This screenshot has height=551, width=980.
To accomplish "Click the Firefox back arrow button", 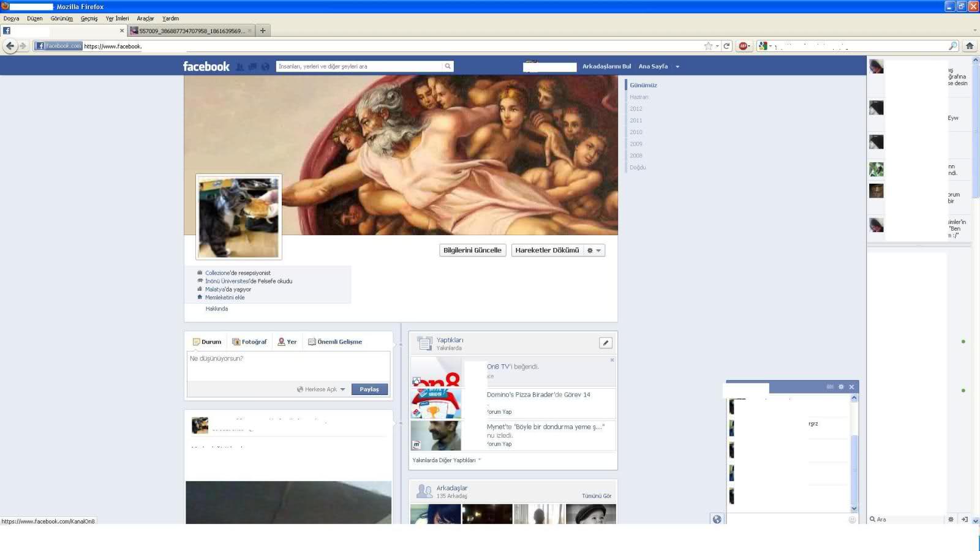I will (10, 46).
